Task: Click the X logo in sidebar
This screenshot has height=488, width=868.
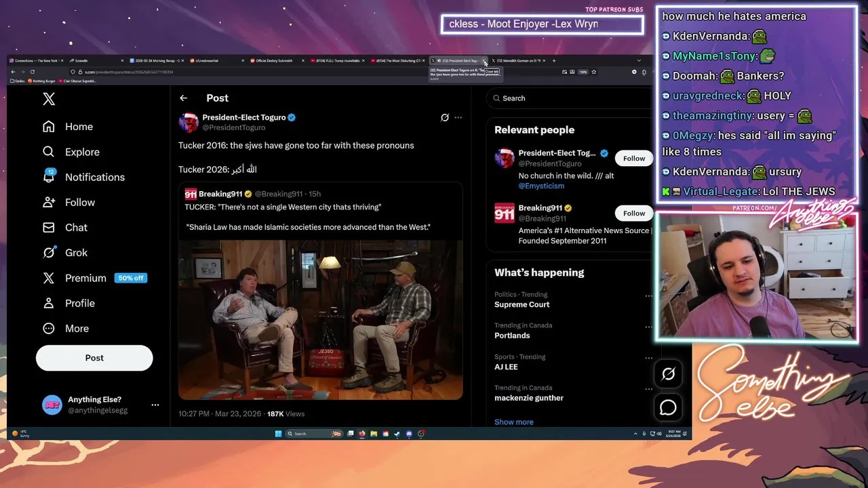Action: [x=49, y=99]
